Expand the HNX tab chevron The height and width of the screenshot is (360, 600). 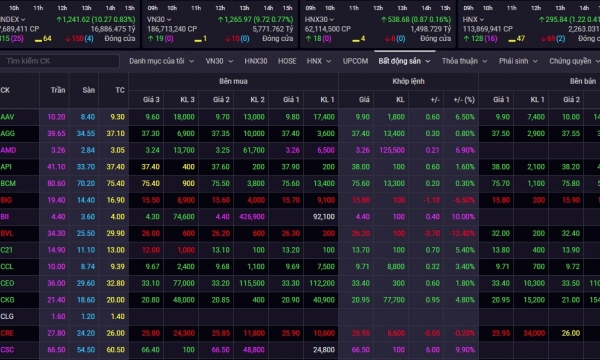(328, 61)
